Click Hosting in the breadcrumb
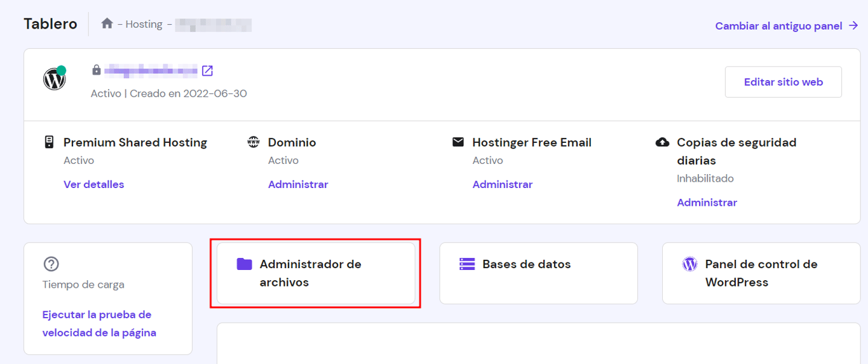Screen dimensions: 868x364 (x=144, y=24)
